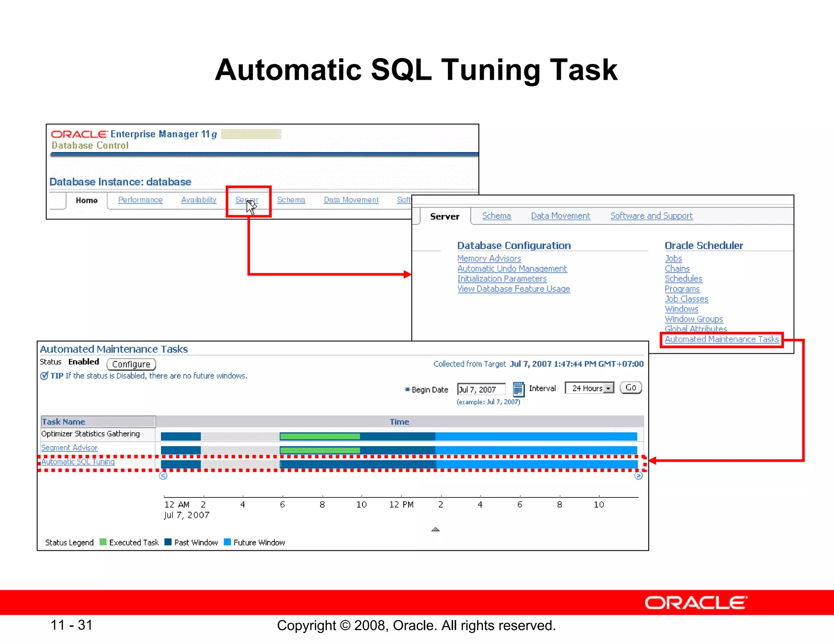Click Database Instance: database heading
Viewport: 834px width, 644px height.
120,182
